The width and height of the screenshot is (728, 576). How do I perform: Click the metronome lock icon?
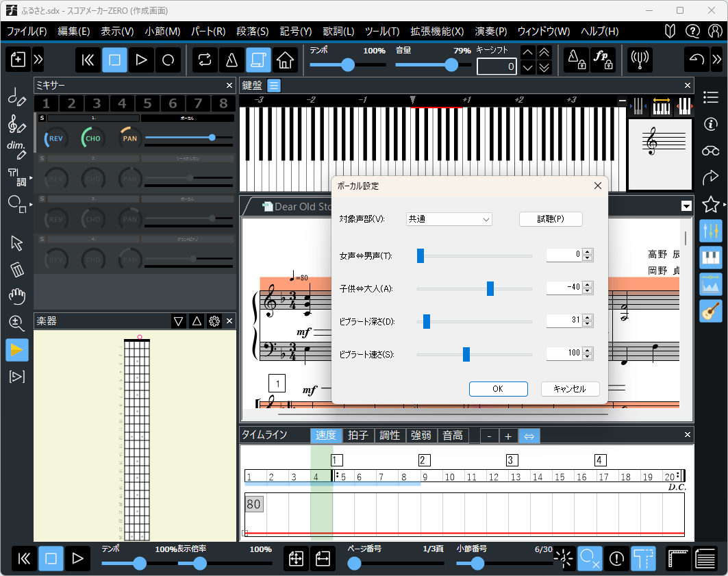tap(576, 60)
